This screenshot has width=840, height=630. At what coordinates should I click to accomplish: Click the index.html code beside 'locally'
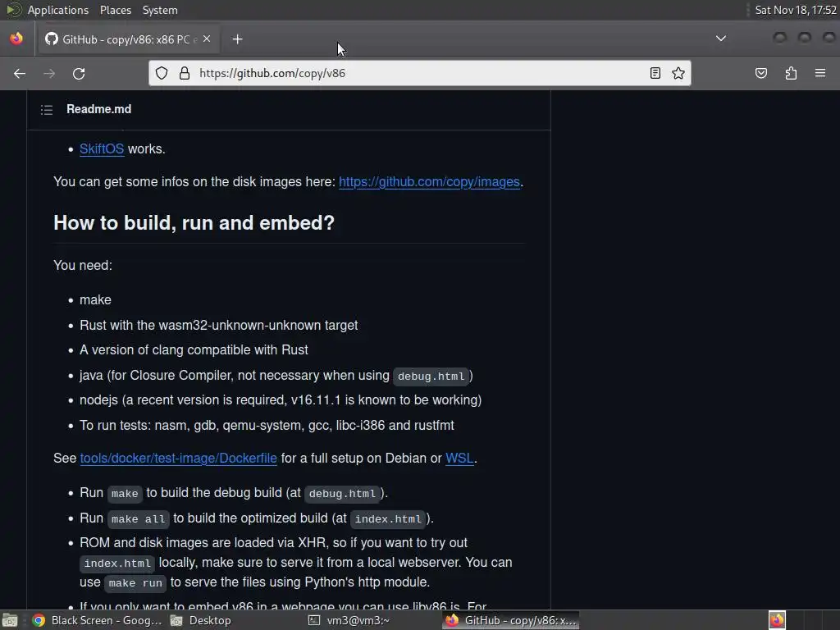[117, 563]
